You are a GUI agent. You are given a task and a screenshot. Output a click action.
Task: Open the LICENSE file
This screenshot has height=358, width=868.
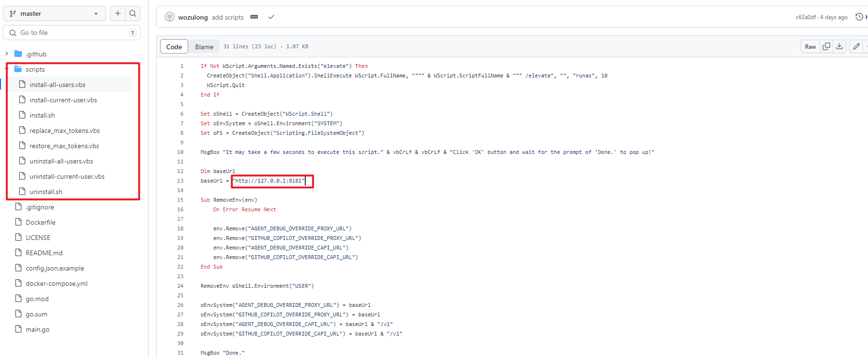38,238
